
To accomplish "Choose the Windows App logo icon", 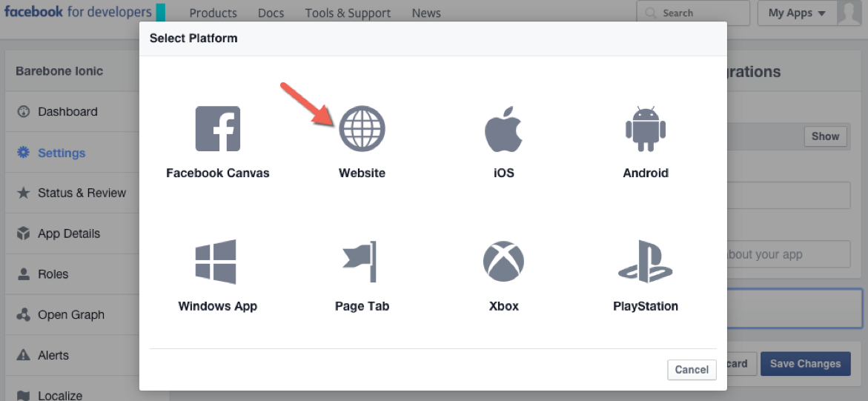I will pyautogui.click(x=216, y=262).
